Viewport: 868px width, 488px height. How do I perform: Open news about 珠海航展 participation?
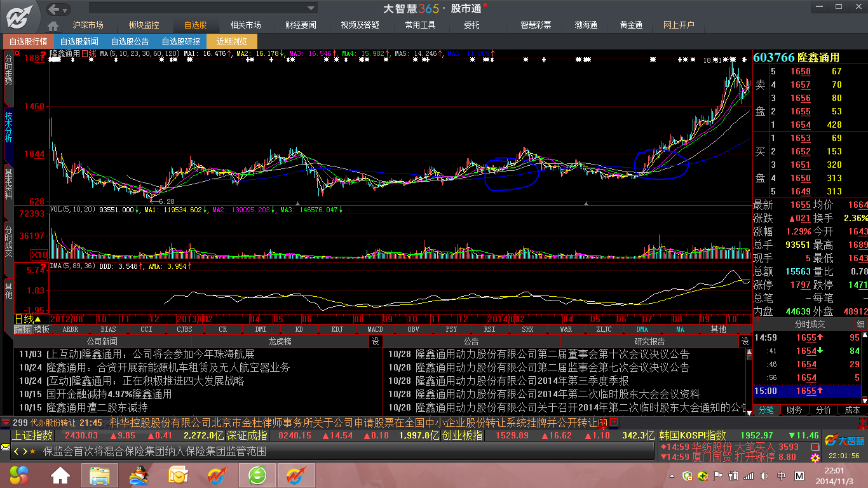pos(150,354)
